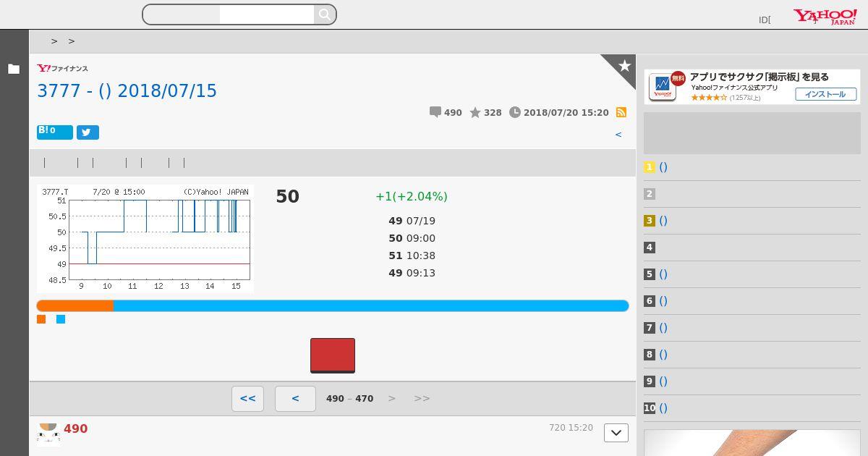Click the gray banner above the ranking
This screenshot has height=456, width=868.
[752, 133]
